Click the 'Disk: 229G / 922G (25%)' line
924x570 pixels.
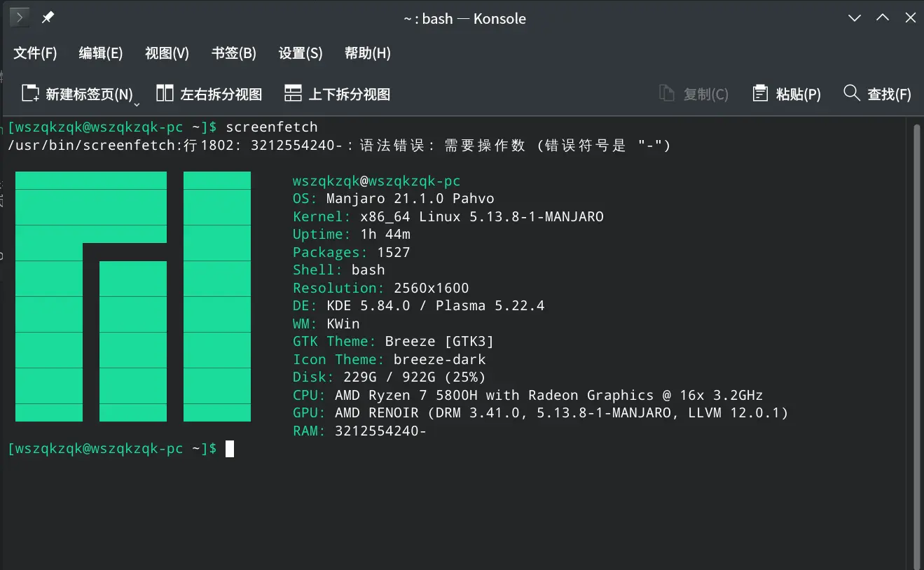[x=389, y=377]
